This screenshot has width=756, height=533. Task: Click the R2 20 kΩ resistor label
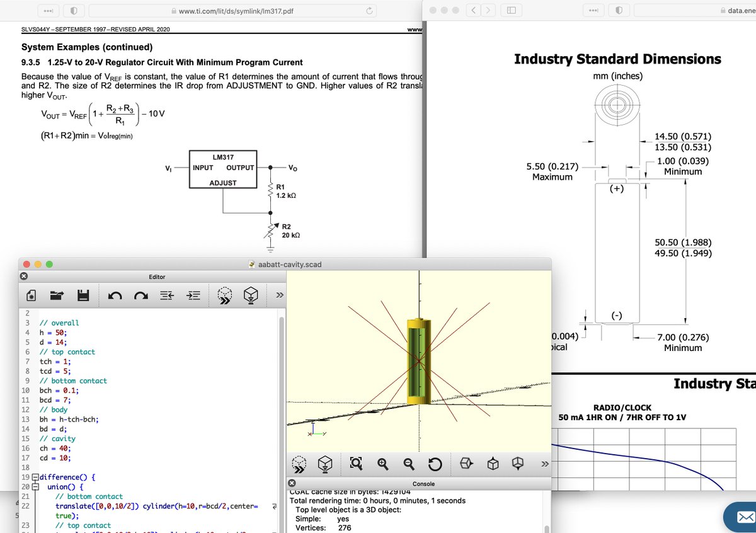[x=290, y=231]
